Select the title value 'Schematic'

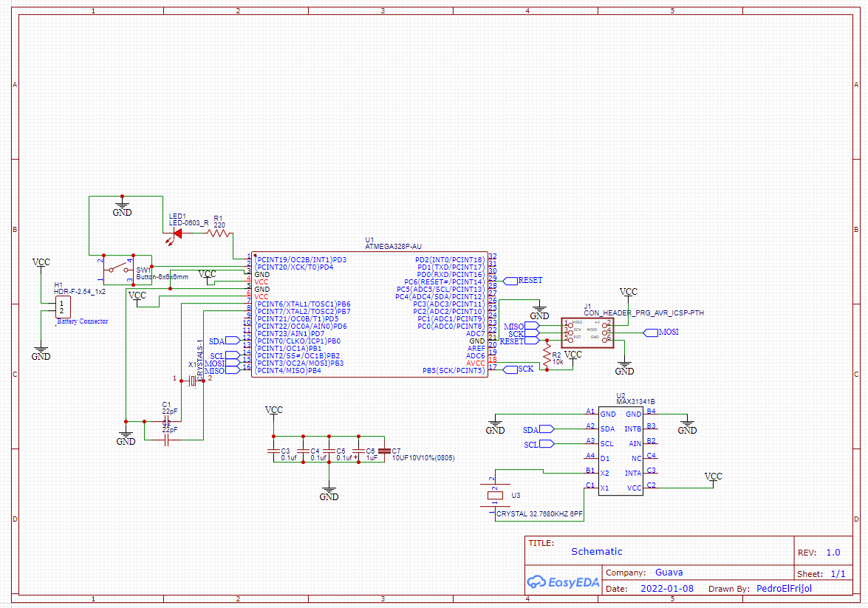(x=597, y=552)
